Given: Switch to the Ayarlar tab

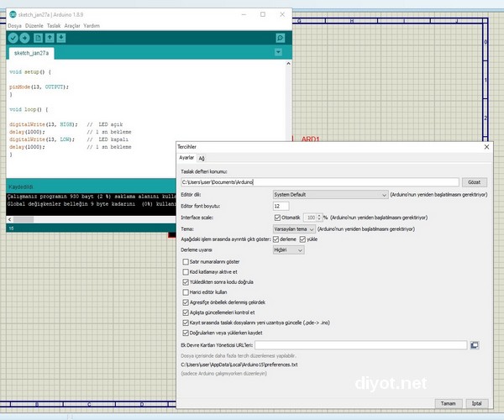Looking at the screenshot, I should (x=186, y=158).
